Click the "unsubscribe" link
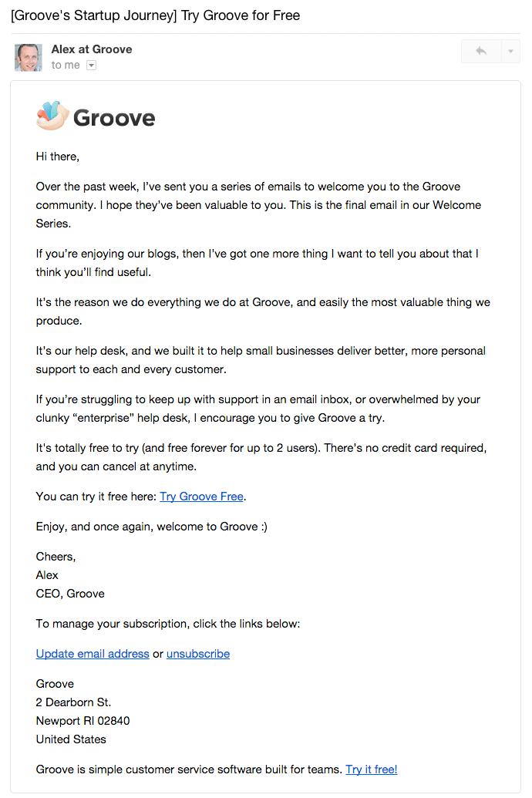 tap(198, 654)
